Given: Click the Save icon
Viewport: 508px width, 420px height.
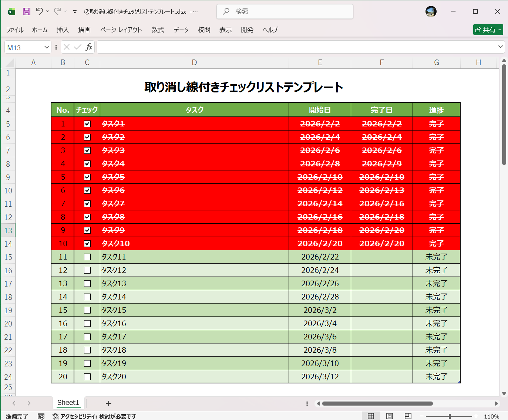Looking at the screenshot, I should 26,11.
